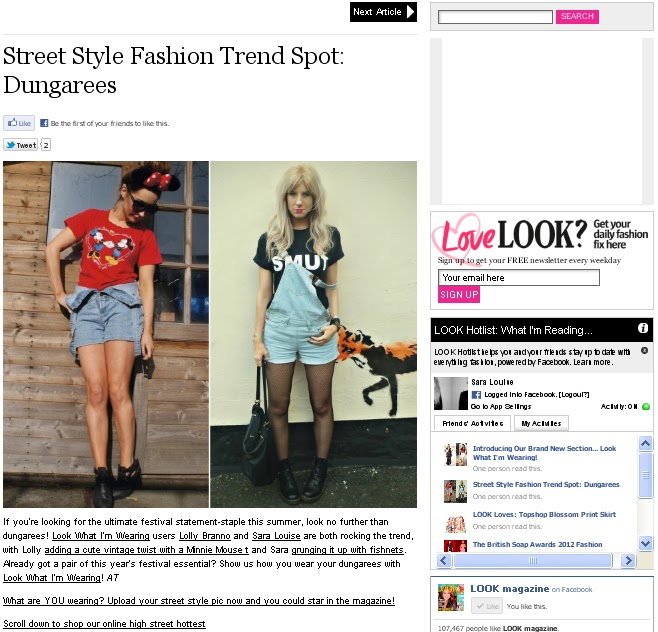Viewport: 658px width, 632px height.
Task: Click the pink SEARCH button
Action: (577, 16)
